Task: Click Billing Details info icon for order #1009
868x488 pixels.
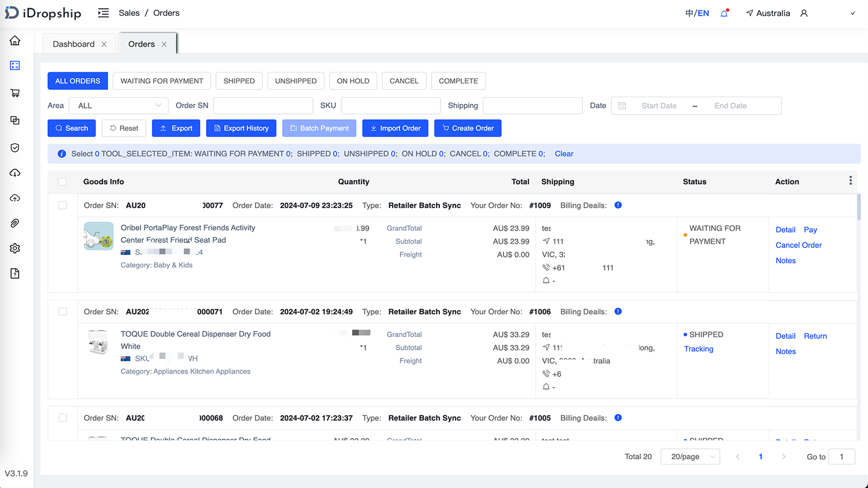Action: [618, 205]
